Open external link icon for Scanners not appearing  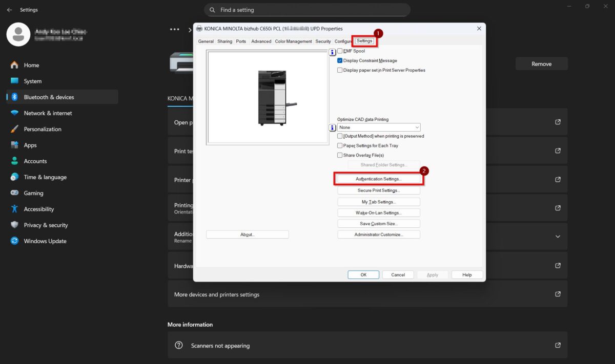(558, 346)
